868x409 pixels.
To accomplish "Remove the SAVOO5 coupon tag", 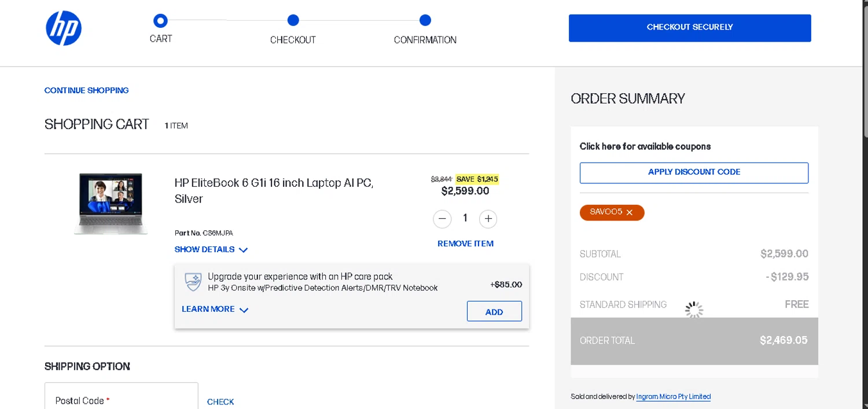I will [x=630, y=213].
